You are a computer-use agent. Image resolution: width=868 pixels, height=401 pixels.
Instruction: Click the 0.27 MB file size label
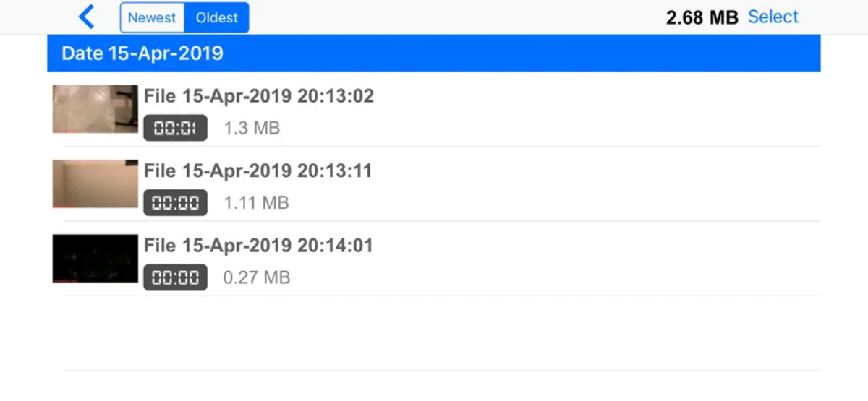[257, 277]
